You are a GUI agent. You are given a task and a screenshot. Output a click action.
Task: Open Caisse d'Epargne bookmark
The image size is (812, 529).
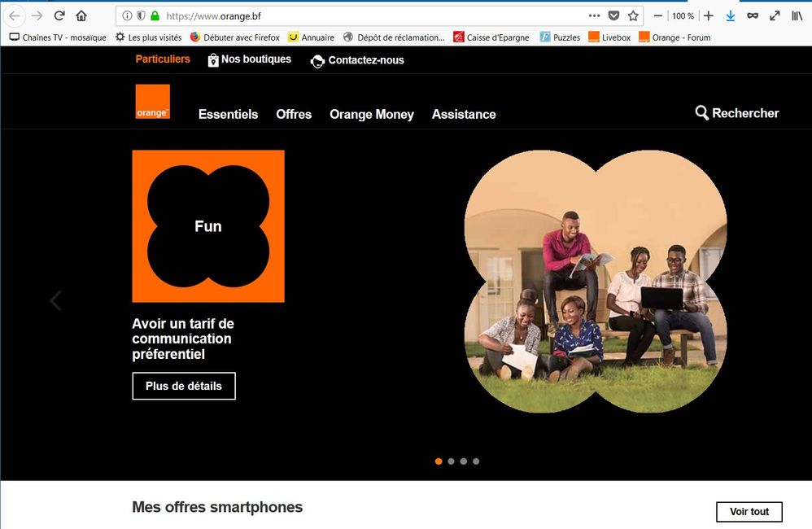click(491, 37)
